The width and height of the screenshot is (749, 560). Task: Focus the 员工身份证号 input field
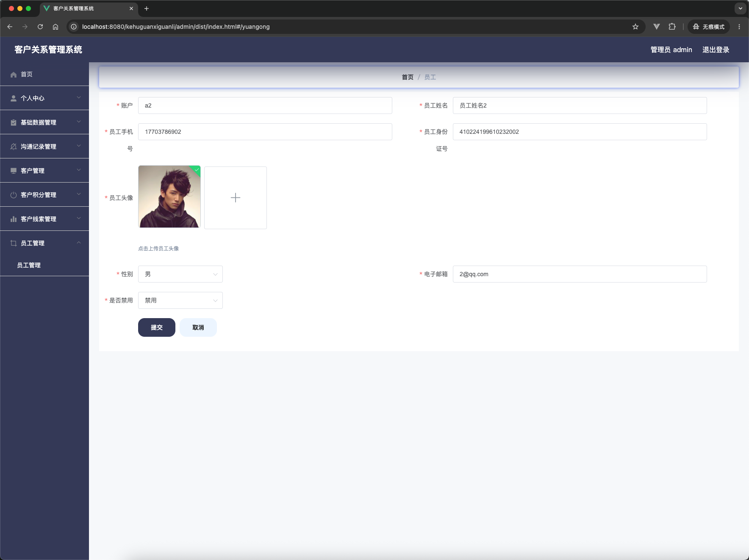point(580,132)
